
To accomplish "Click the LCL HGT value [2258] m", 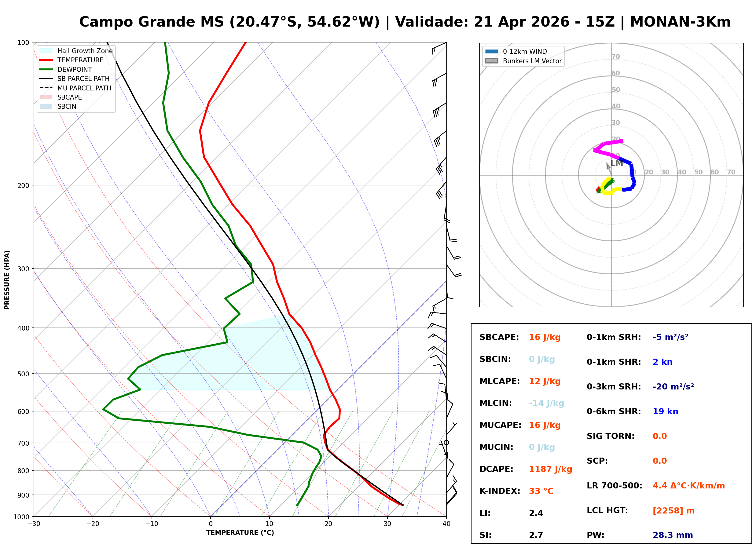I will [x=673, y=511].
